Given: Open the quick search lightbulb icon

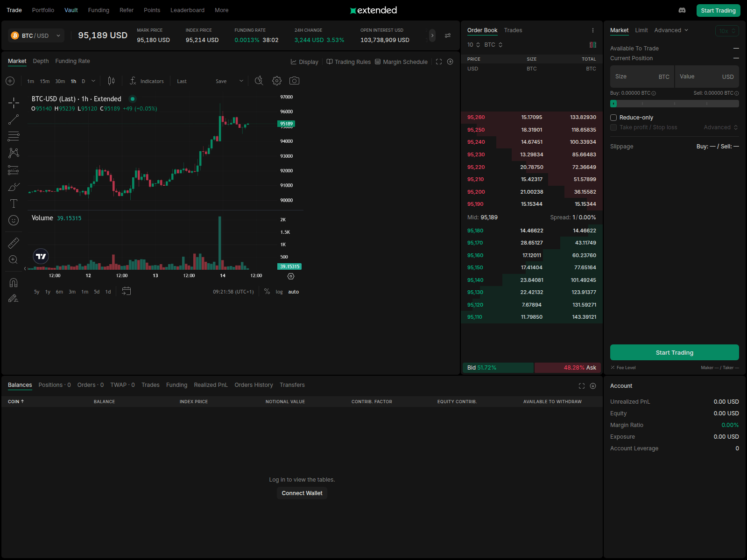Looking at the screenshot, I should tap(259, 81).
